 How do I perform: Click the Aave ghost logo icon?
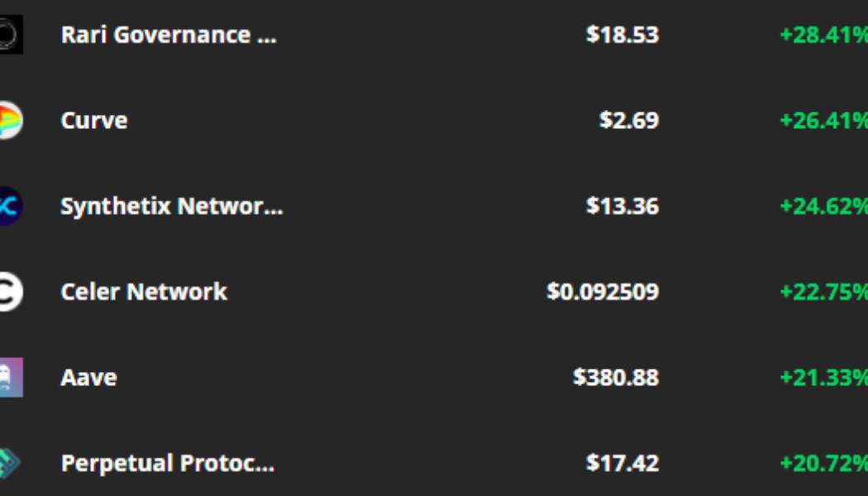[11, 378]
